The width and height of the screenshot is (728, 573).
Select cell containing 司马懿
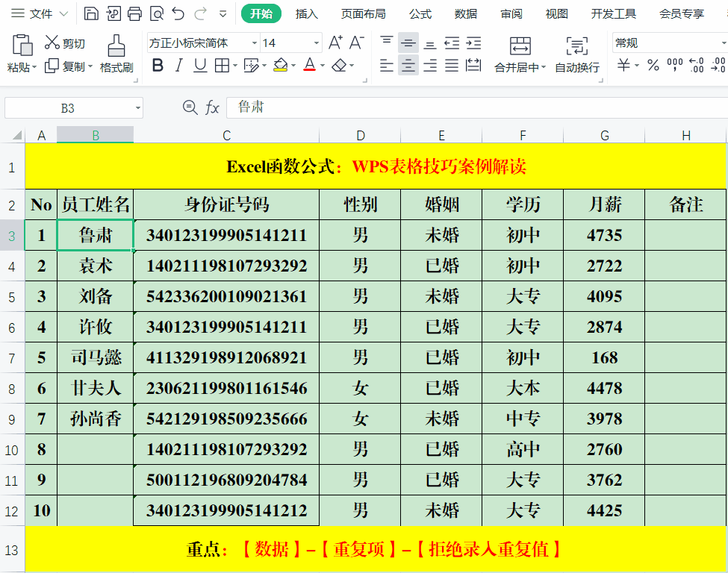coord(96,357)
